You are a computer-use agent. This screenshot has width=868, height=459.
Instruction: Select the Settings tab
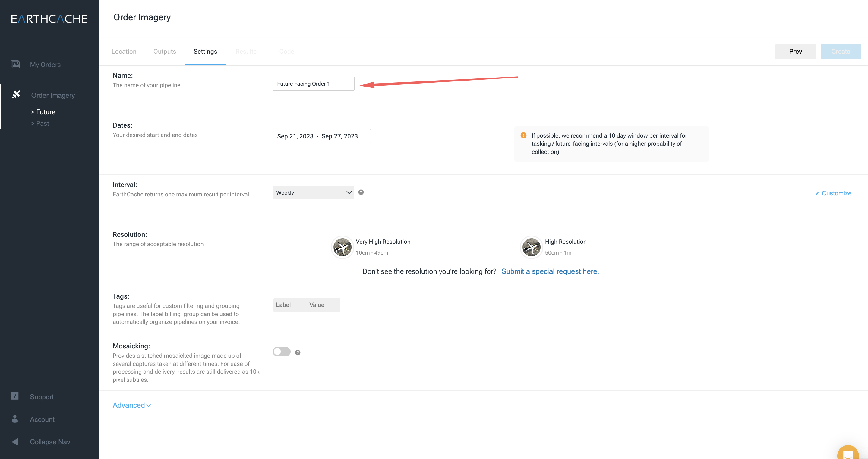(205, 52)
